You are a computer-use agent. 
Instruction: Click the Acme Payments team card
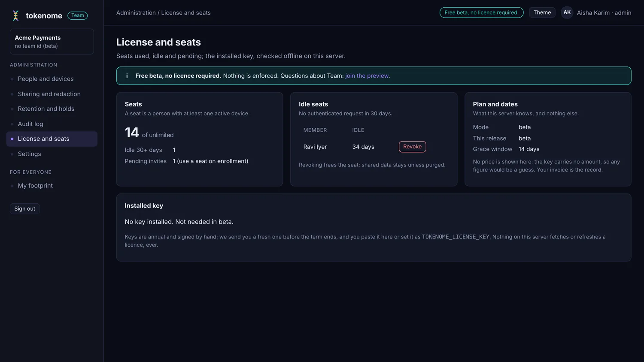[x=52, y=42]
